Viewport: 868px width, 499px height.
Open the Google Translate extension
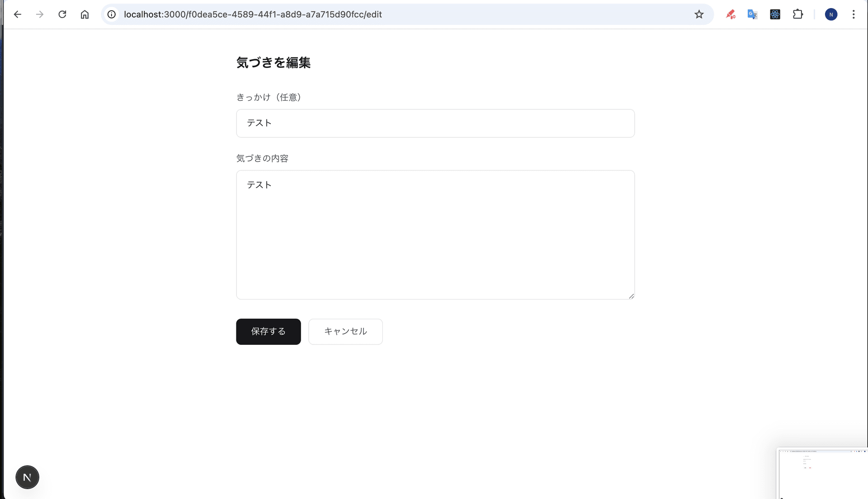click(752, 14)
